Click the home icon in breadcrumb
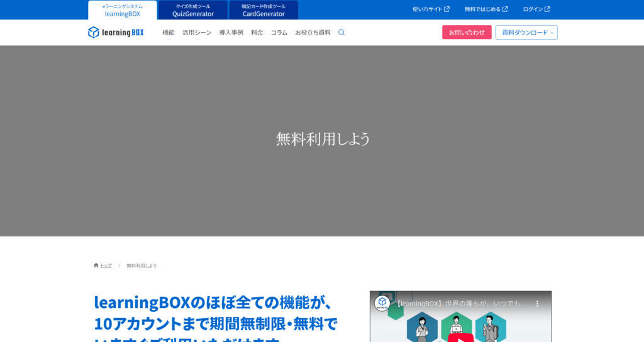Screen dimensions: 644x342 point(96,265)
